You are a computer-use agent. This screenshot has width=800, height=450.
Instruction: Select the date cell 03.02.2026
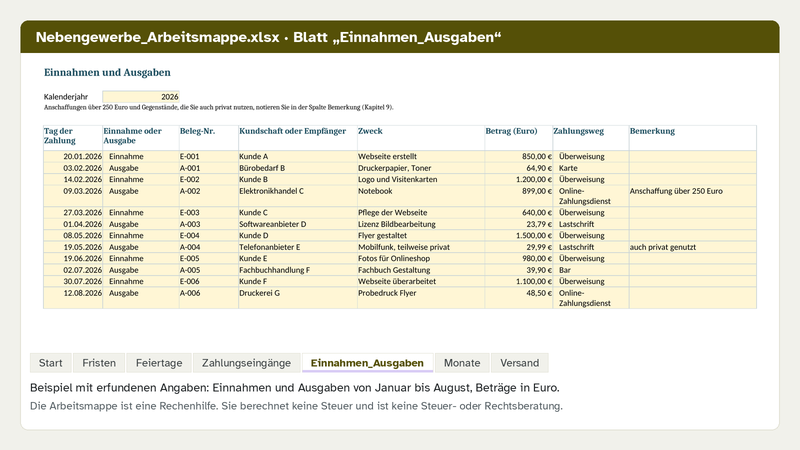pyautogui.click(x=73, y=168)
